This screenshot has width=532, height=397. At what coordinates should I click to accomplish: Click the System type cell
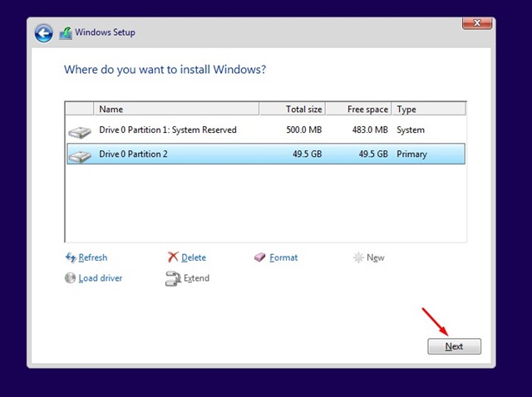click(x=411, y=130)
